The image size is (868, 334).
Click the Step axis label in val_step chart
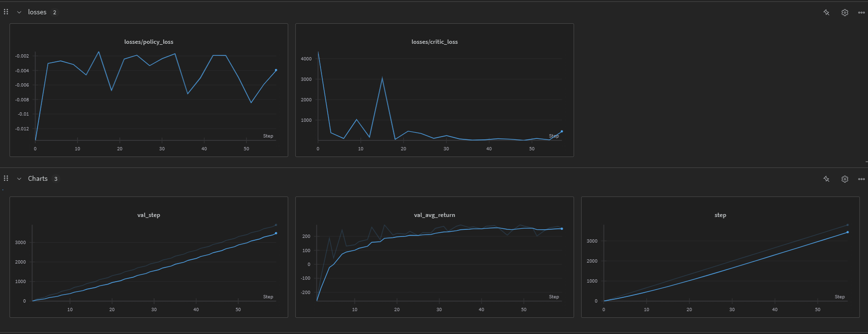click(268, 297)
